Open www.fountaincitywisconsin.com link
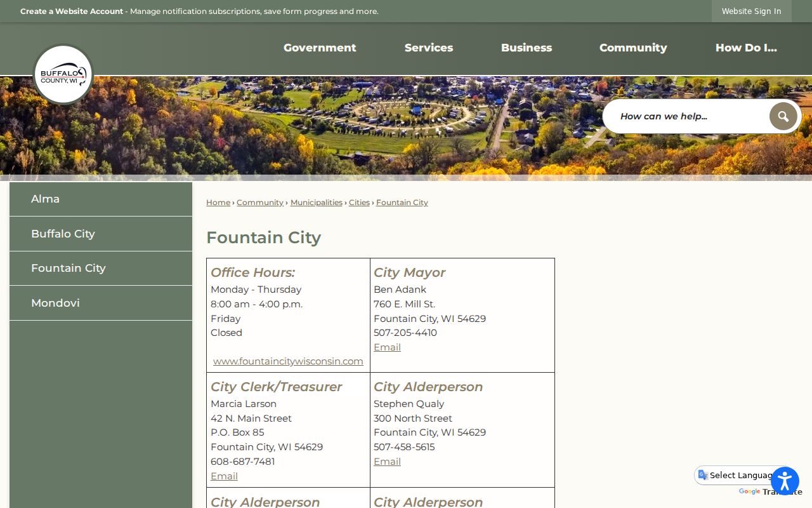 (x=288, y=361)
